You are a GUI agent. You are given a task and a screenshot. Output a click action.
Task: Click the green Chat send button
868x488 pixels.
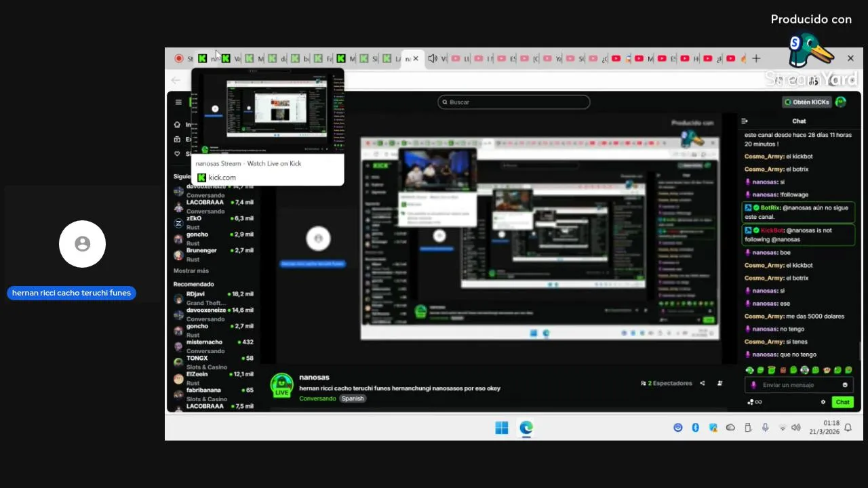point(842,402)
